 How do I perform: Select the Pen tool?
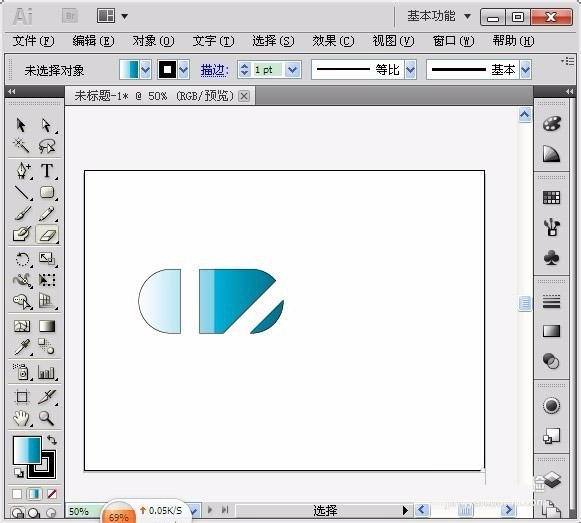(22, 171)
